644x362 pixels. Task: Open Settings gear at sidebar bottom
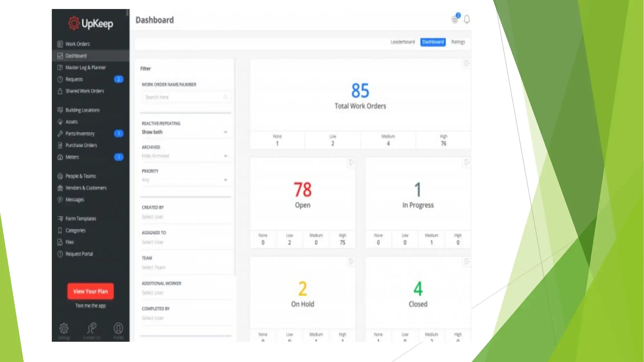(64, 328)
